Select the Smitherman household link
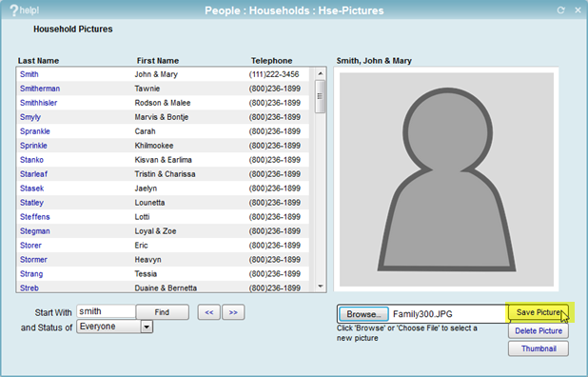Viewport: 588px width, 377px height. coord(40,89)
